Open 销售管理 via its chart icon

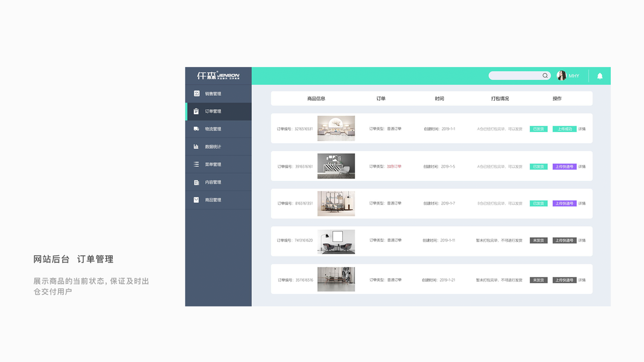[x=196, y=94]
